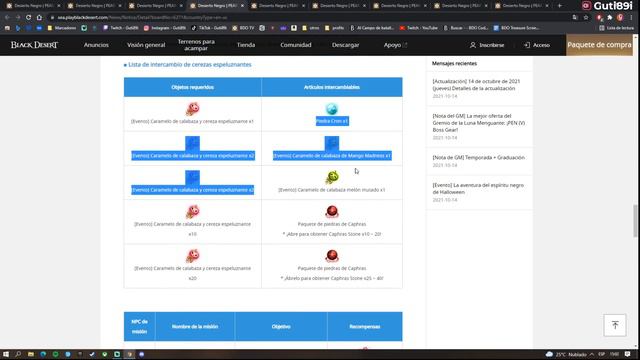Screen dimensions: 640x360
Task: Click the candy icon in the x1 row
Action: point(193,109)
